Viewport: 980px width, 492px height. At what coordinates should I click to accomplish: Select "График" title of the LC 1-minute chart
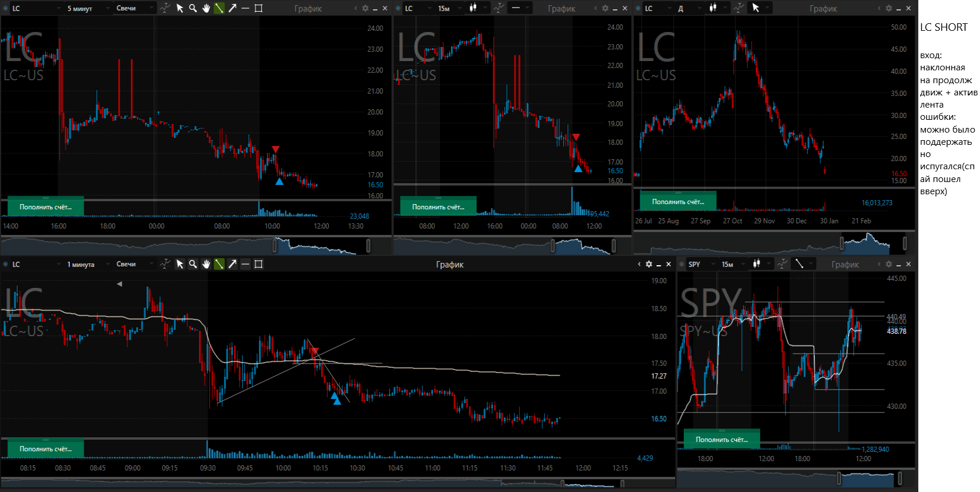[450, 264]
